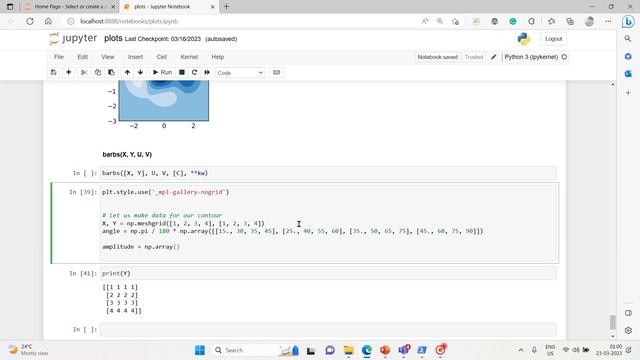The width and height of the screenshot is (640, 360).
Task: Click the address bar localhost URL
Action: coord(129,21)
